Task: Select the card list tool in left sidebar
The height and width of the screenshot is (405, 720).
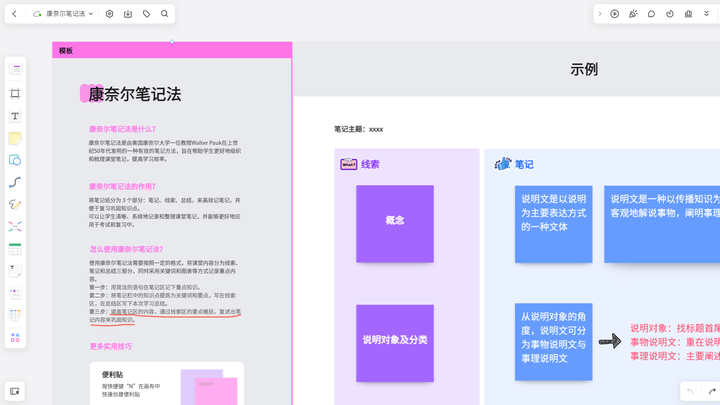Action: [15, 293]
